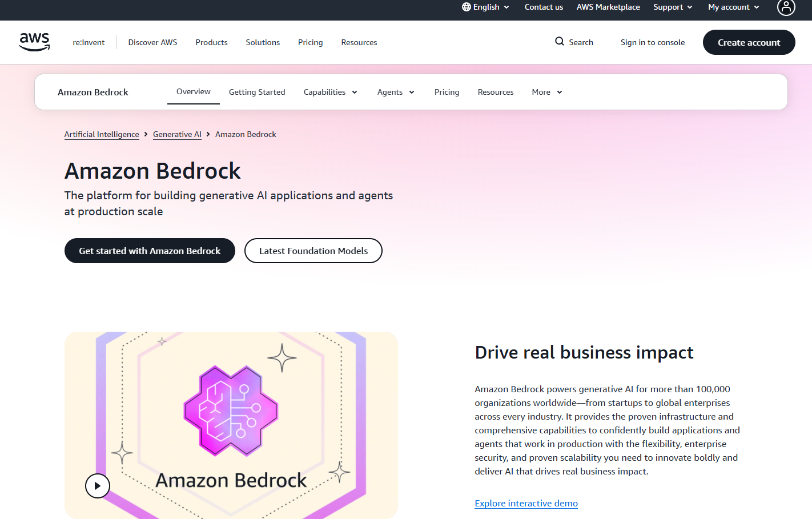Click Get started with Amazon Bedrock
The image size is (812, 519).
tap(150, 251)
